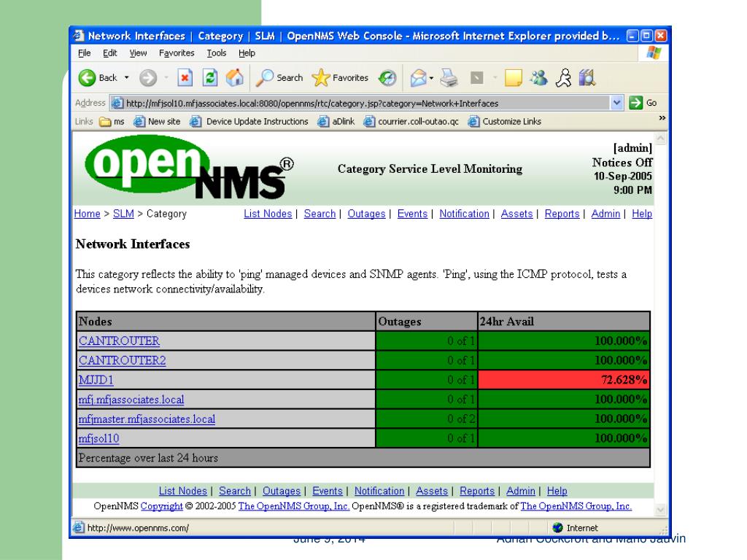Viewport: 747px width, 560px height.
Task: Open the mfj.mfjassociates.local node link
Action: (x=131, y=400)
